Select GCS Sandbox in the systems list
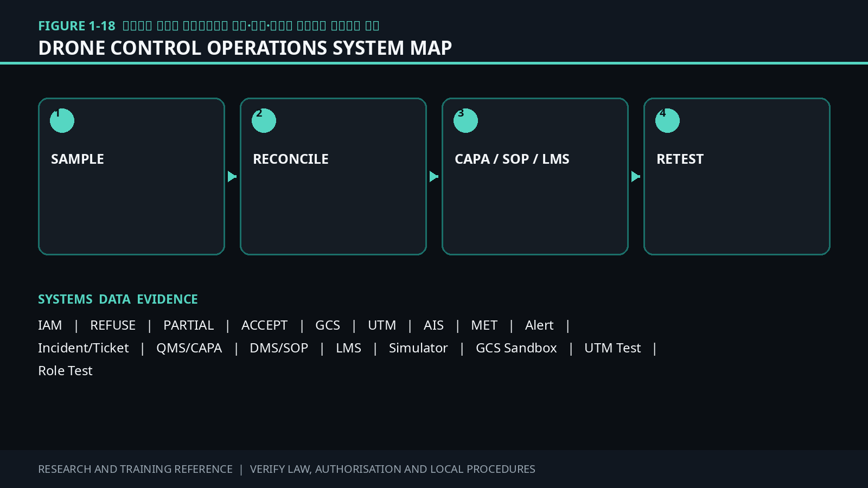Viewport: 868px width, 488px height. [x=516, y=348]
